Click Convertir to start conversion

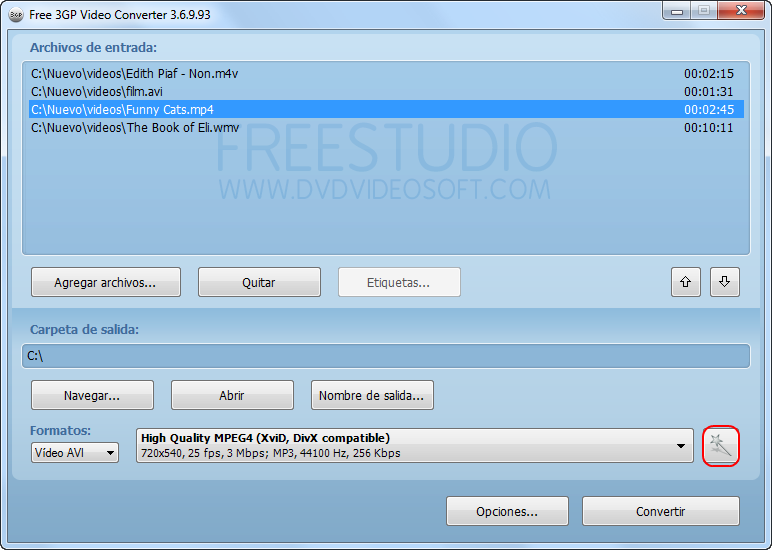tap(661, 511)
